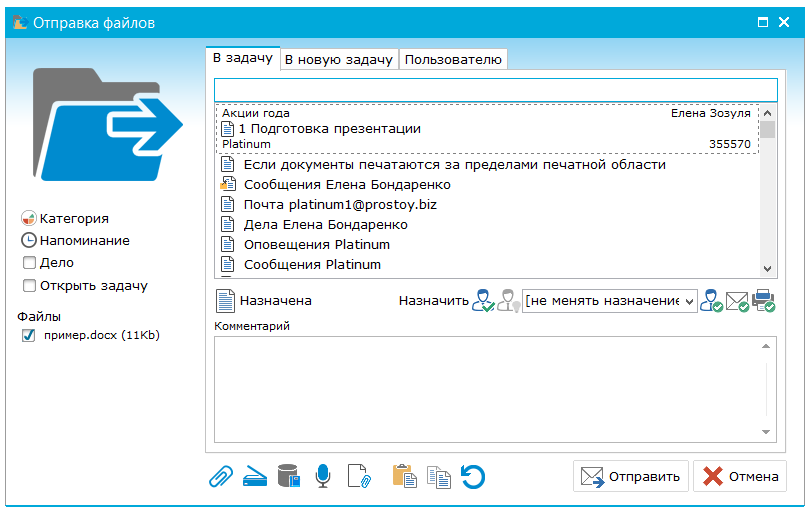
Task: Click task list scrollbar down arrow
Action: pos(768,269)
